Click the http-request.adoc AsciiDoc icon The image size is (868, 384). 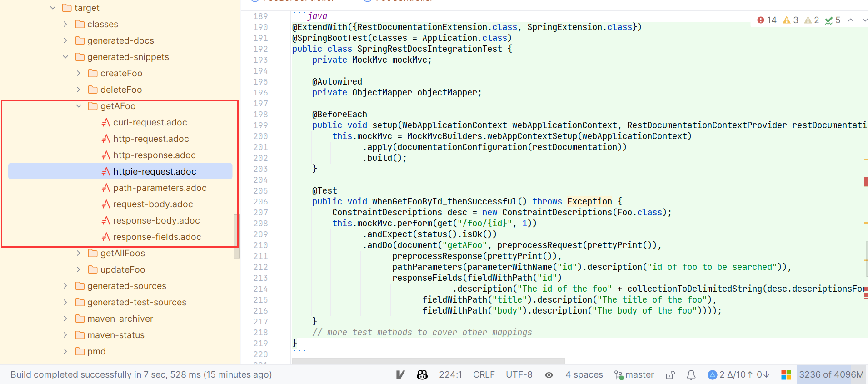[106, 139]
